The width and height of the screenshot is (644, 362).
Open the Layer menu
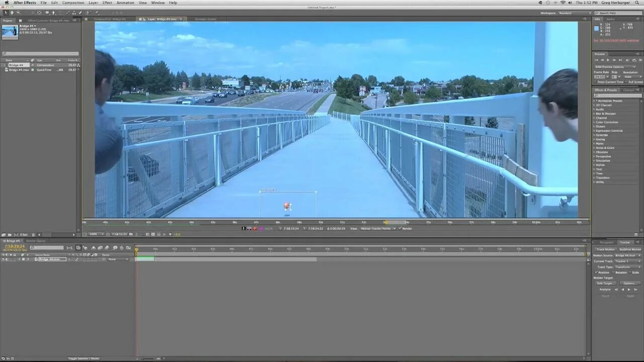click(x=93, y=3)
